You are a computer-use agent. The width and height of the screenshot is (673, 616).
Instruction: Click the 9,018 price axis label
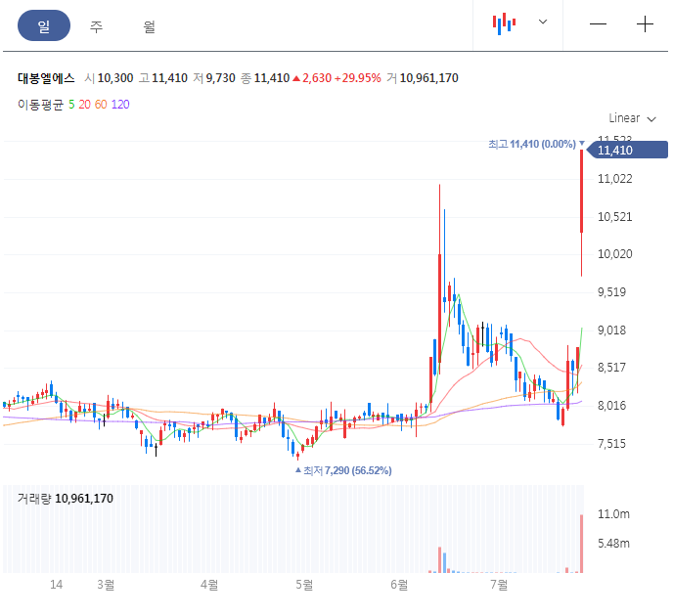tap(612, 330)
